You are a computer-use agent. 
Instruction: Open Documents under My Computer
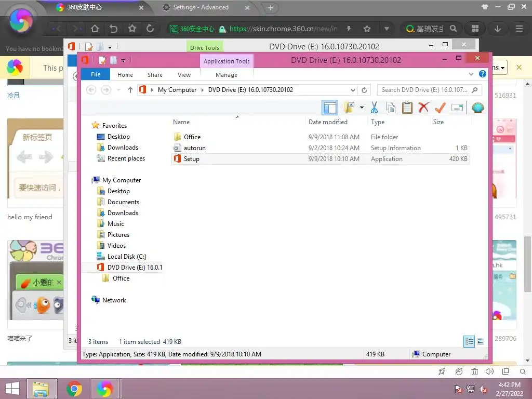coord(123,202)
